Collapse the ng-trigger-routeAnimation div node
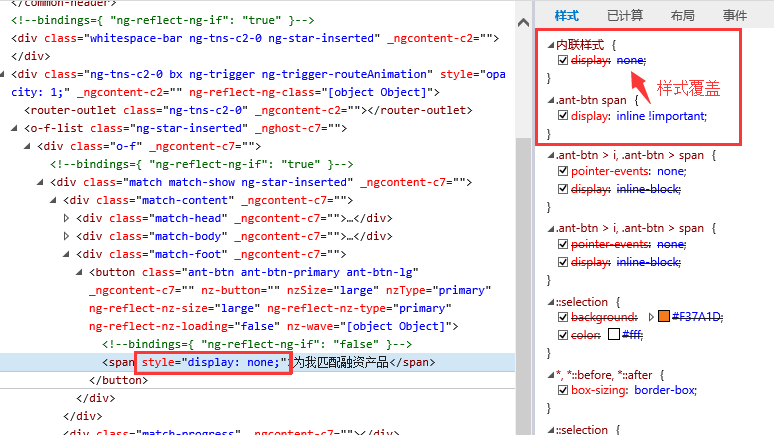Image resolution: width=774 pixels, height=435 pixels. (x=2, y=74)
